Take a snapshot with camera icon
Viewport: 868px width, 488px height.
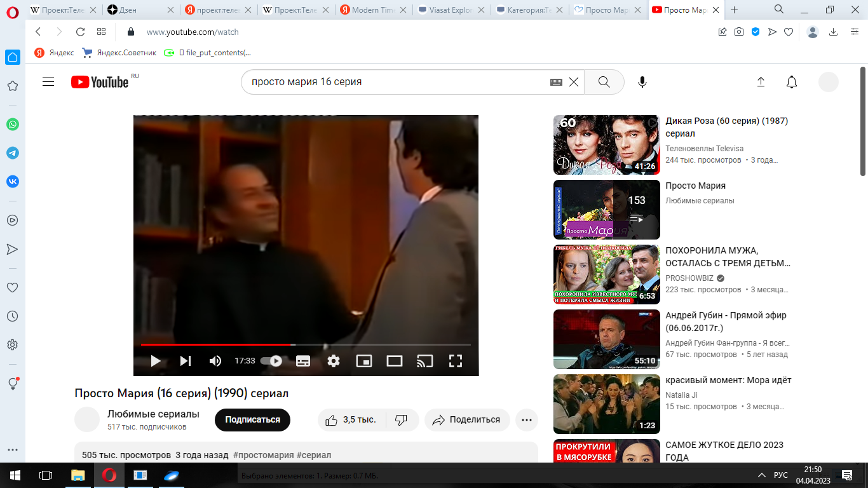pyautogui.click(x=739, y=32)
